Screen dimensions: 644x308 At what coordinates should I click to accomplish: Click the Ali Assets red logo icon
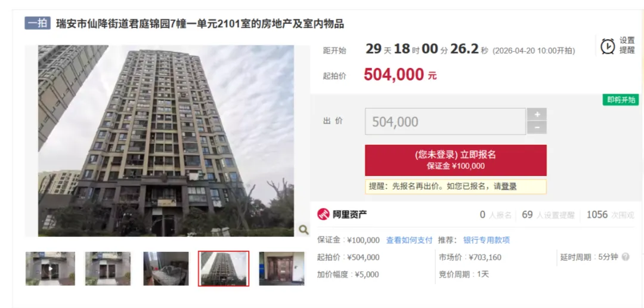(x=324, y=214)
